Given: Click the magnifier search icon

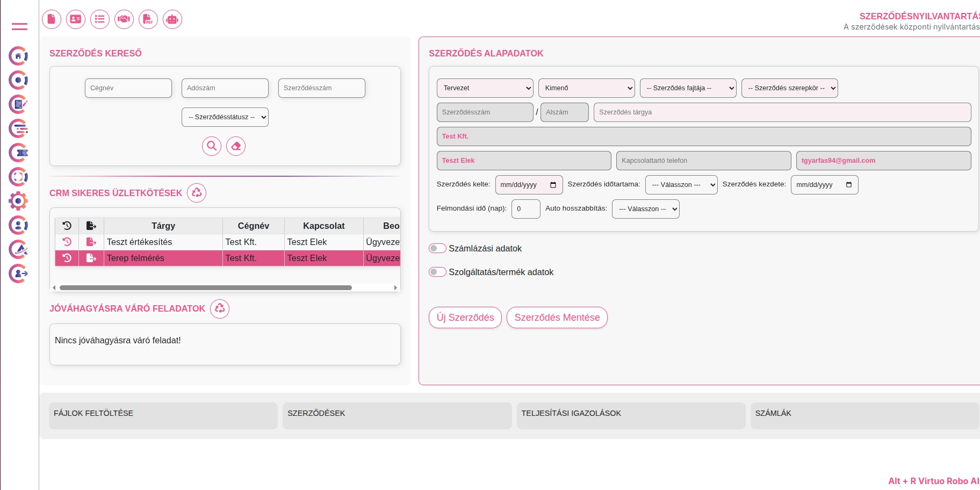Looking at the screenshot, I should [212, 146].
